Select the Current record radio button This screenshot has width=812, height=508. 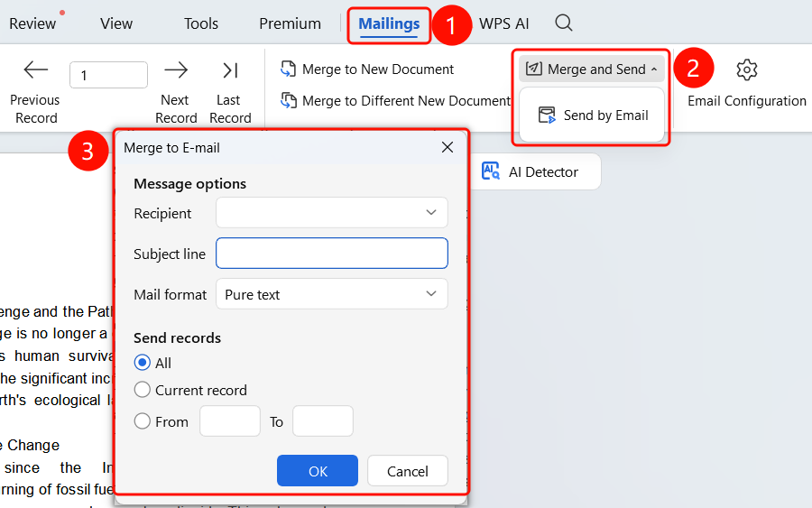tap(143, 390)
